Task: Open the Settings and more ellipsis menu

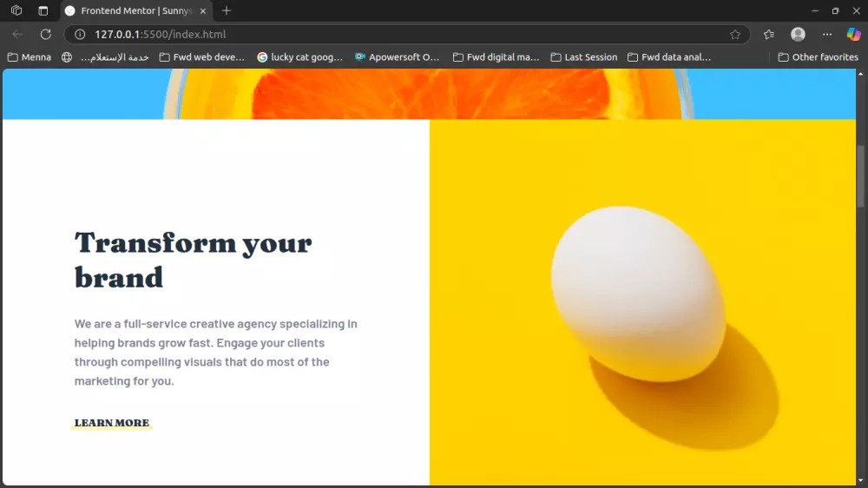Action: (827, 35)
